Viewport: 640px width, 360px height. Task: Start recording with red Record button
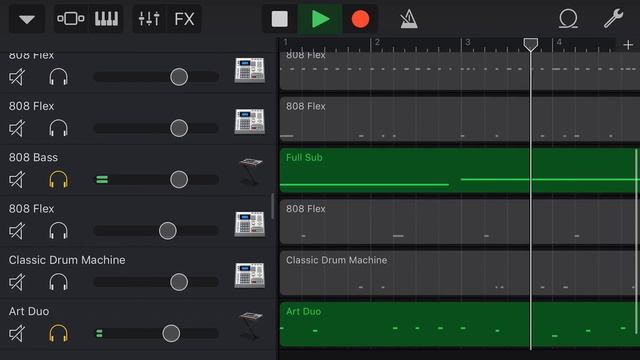click(x=360, y=19)
